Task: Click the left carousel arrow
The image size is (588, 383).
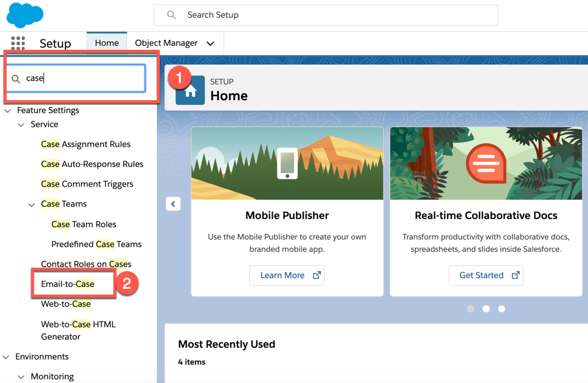Action: (173, 203)
